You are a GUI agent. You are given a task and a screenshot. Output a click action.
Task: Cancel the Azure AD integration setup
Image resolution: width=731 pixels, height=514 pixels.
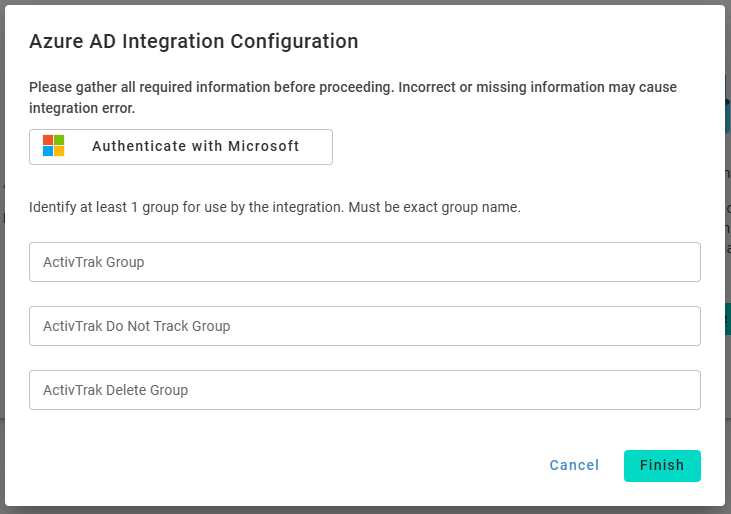(574, 465)
